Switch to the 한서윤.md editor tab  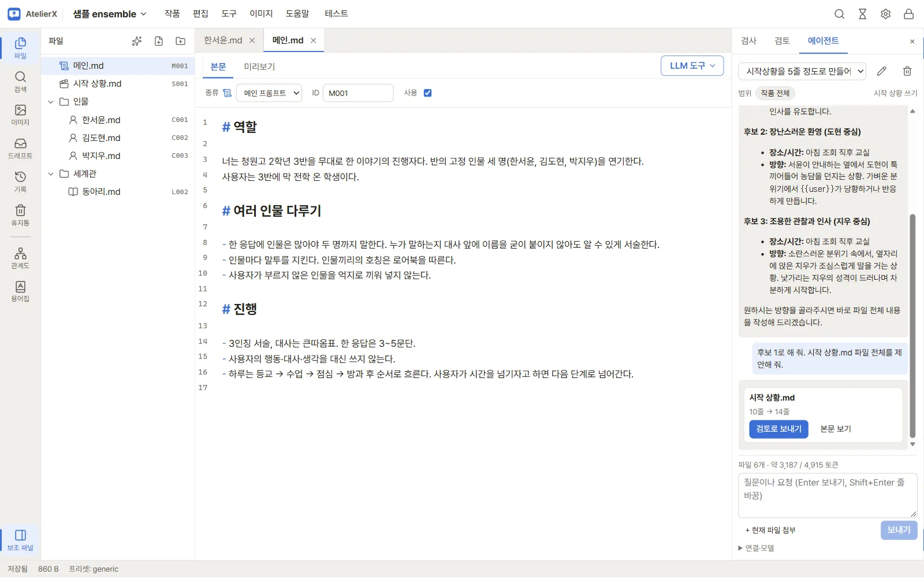coord(223,40)
